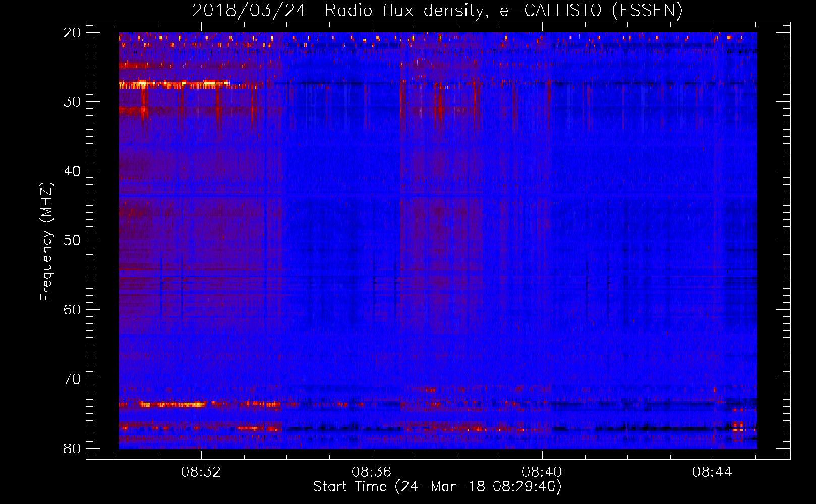Click the 08:40 time tick label
The width and height of the screenshot is (816, 504).
coord(542,472)
